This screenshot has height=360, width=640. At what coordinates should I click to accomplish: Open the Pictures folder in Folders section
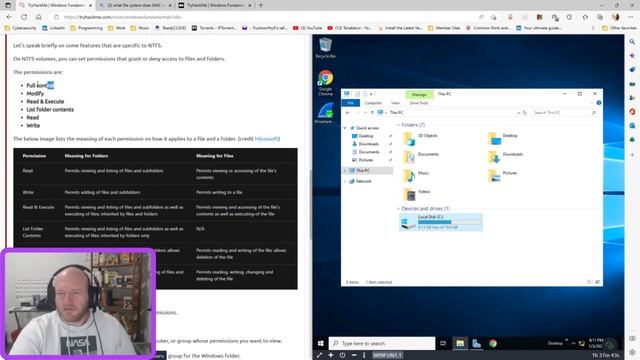point(502,176)
